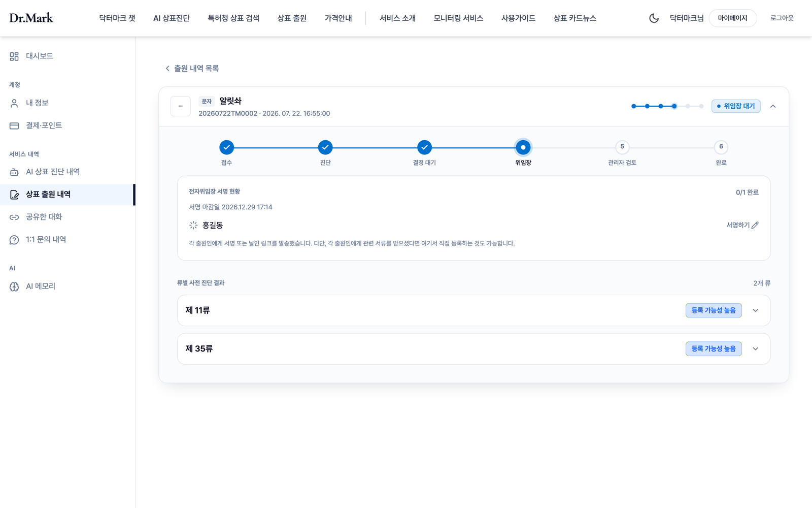This screenshot has width=812, height=508.
Task: Open the 대시보드 grid icon
Action: [x=14, y=56]
